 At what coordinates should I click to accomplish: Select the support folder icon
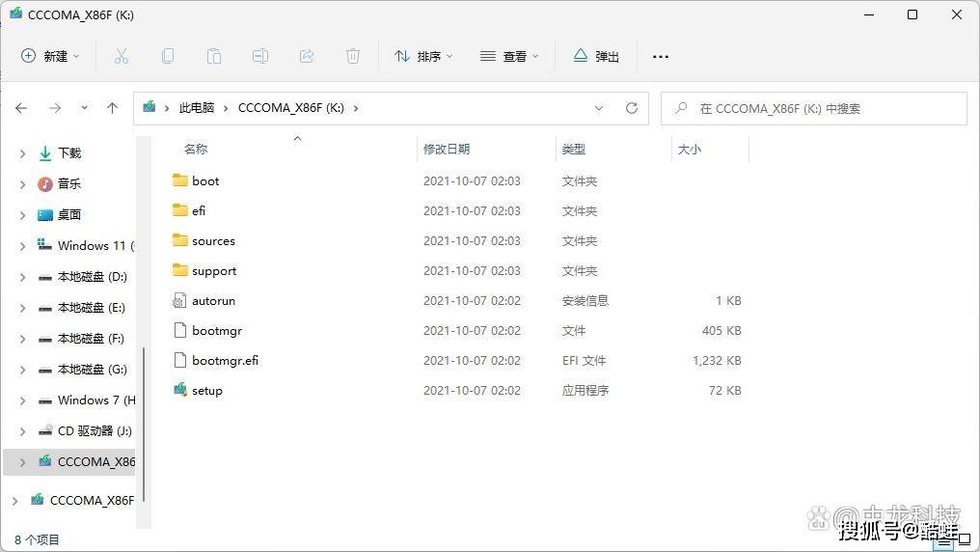click(180, 270)
